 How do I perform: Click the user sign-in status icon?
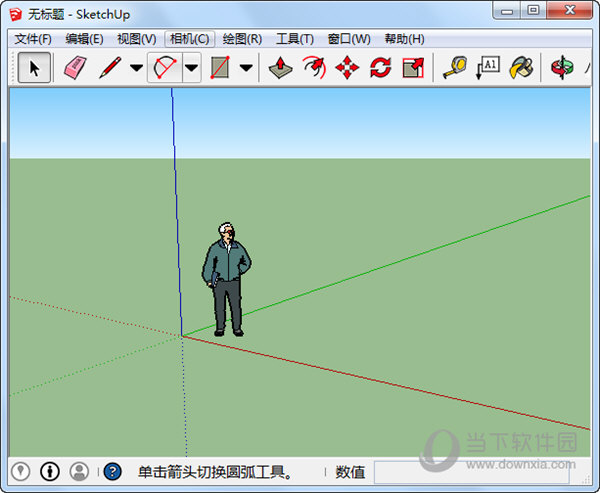click(79, 472)
